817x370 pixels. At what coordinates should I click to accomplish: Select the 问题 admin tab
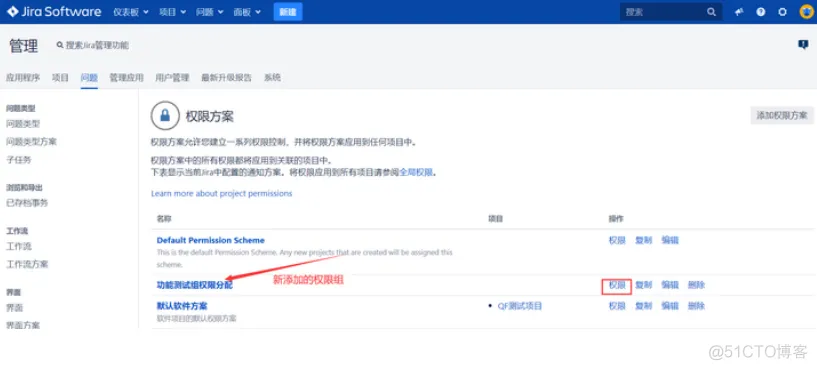[x=89, y=78]
